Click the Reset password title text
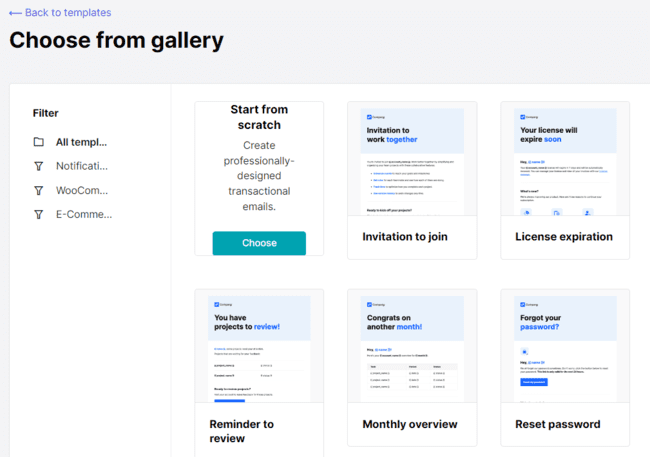Image resolution: width=650 pixels, height=457 pixels. tap(558, 424)
